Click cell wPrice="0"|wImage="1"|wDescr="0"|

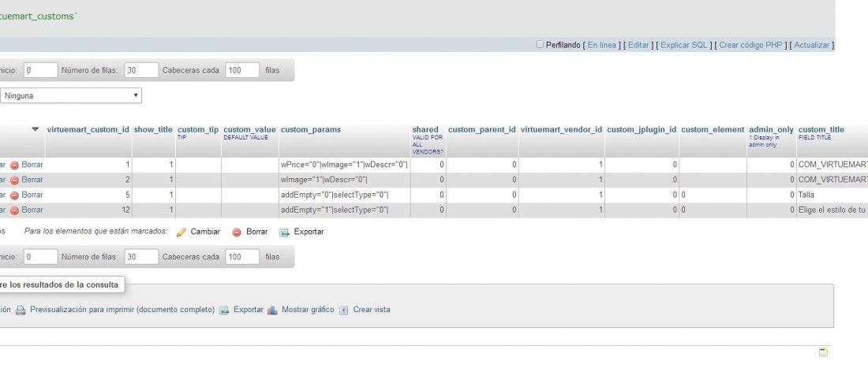344,165
